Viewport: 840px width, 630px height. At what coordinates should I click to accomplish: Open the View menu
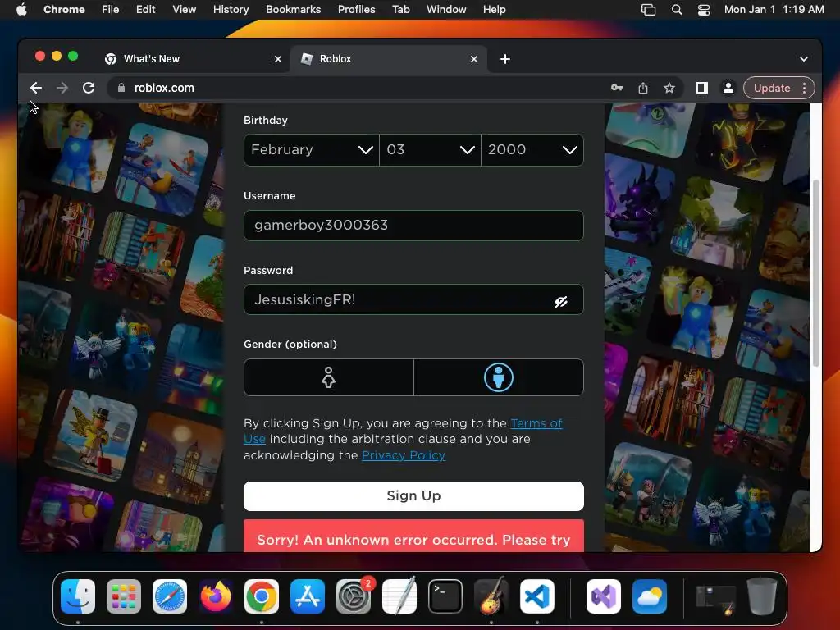[x=184, y=10]
